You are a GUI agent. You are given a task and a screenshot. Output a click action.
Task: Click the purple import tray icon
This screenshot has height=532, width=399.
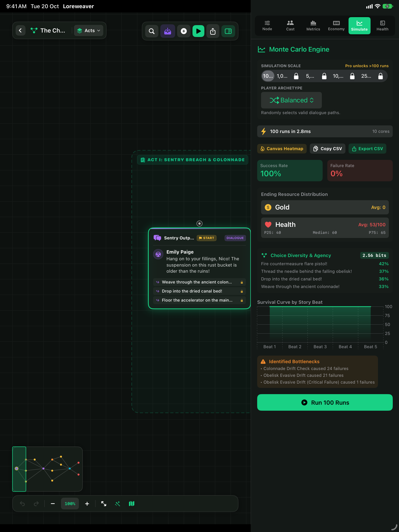pyautogui.click(x=168, y=31)
